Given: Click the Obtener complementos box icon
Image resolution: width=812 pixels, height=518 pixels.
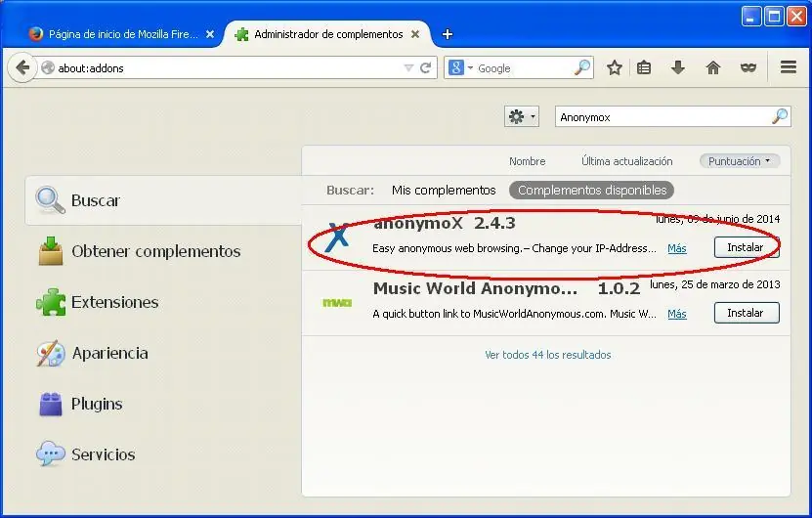Looking at the screenshot, I should click(51, 251).
